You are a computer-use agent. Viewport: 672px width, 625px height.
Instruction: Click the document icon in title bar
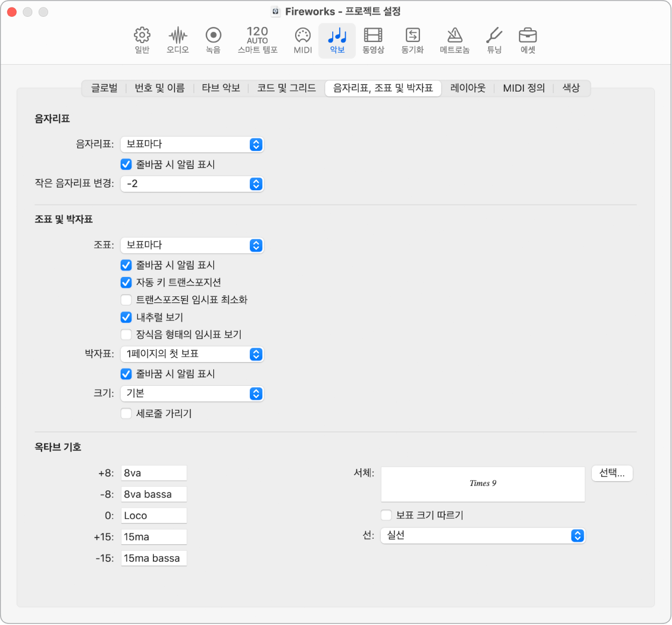tap(276, 11)
